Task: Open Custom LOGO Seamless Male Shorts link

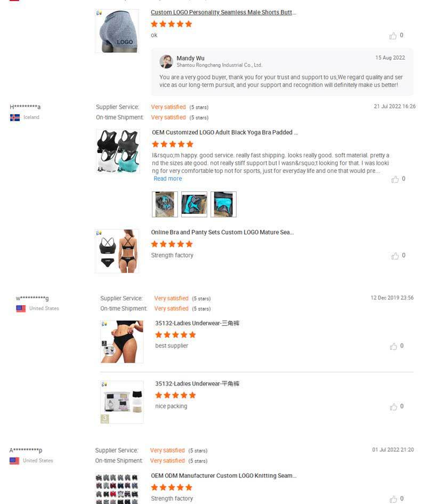Action: pos(223,12)
